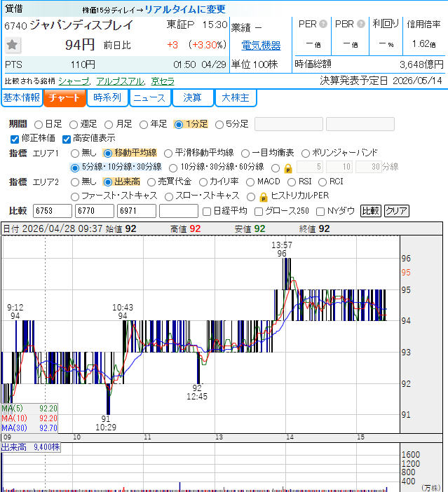Click first period date input field
The width and height of the screenshot is (448, 492).
point(289,124)
